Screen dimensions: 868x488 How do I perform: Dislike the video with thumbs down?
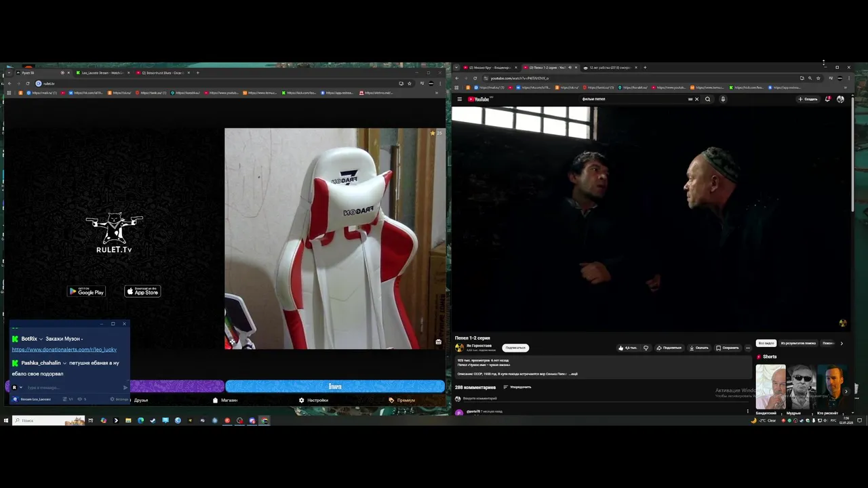pyautogui.click(x=646, y=348)
